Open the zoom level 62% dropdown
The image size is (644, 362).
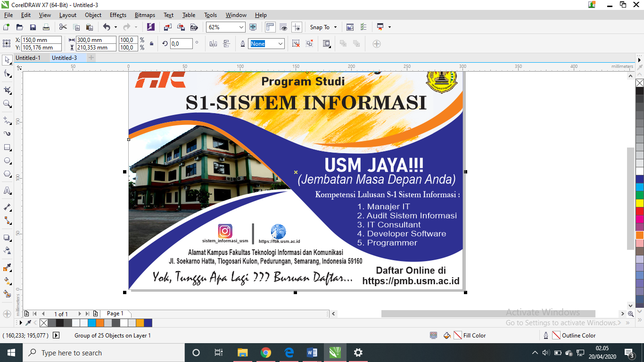[241, 27]
